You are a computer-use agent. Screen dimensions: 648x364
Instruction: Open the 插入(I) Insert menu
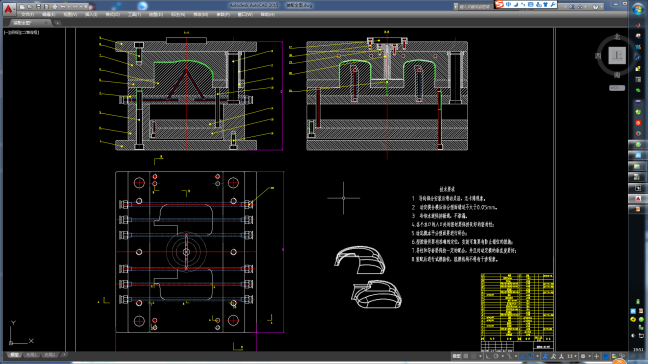point(91,14)
